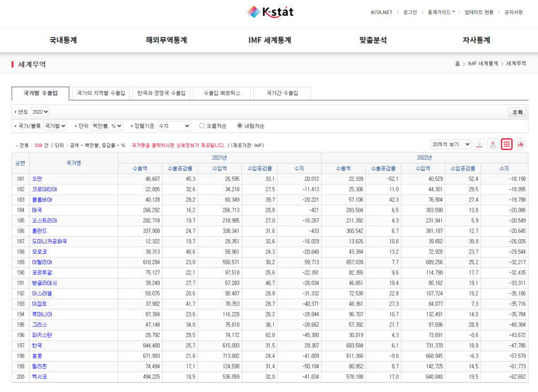Image resolution: width=538 pixels, height=392 pixels.
Task: Open country details for 오만
Action: pos(37,179)
